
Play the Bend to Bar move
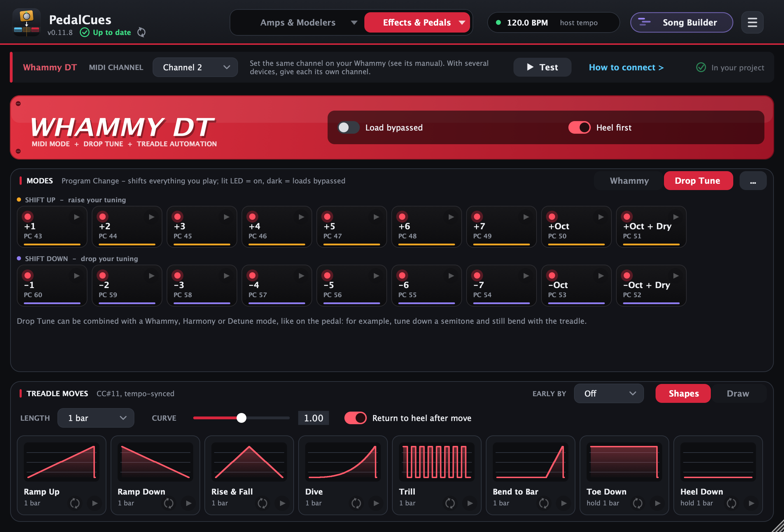tap(563, 503)
